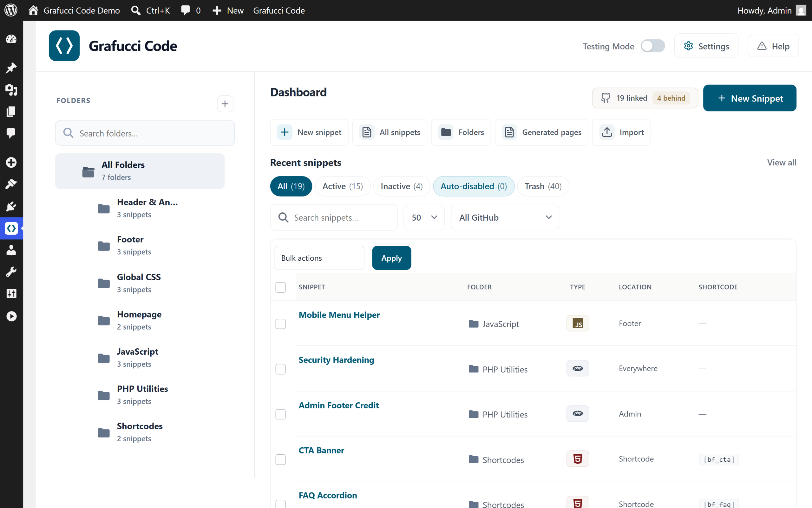Select the All (19) filter tab
Image resolution: width=812 pixels, height=508 pixels.
point(291,186)
